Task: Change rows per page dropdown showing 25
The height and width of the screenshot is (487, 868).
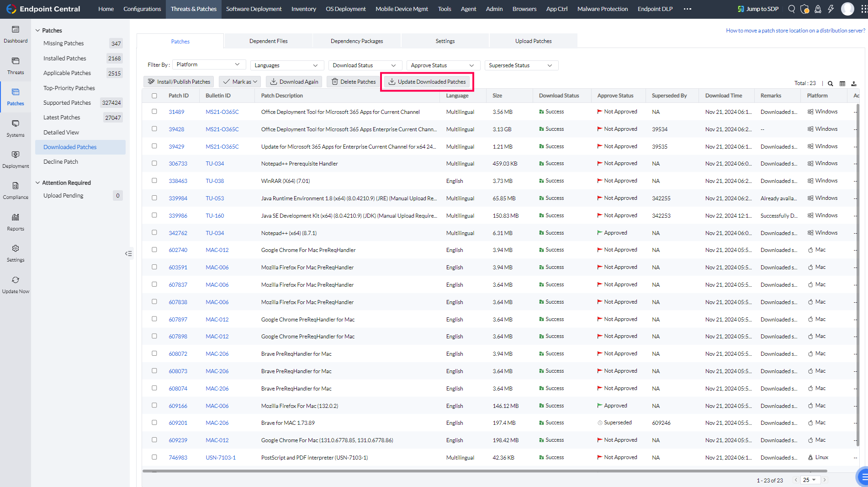Action: 810,480
